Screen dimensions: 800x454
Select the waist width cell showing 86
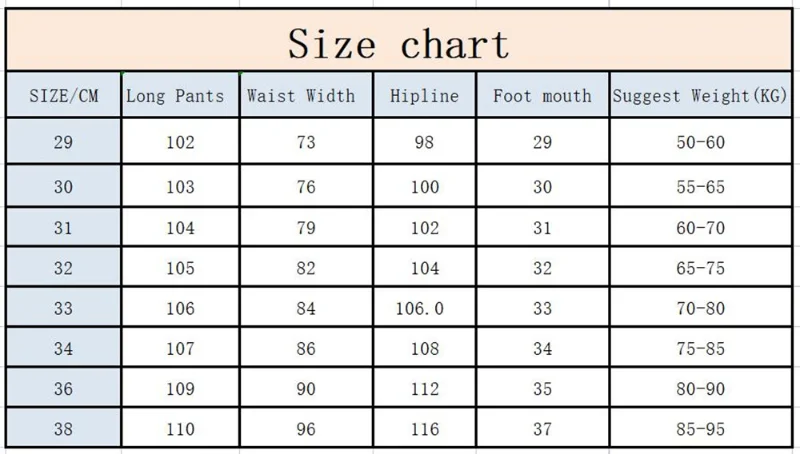point(306,349)
